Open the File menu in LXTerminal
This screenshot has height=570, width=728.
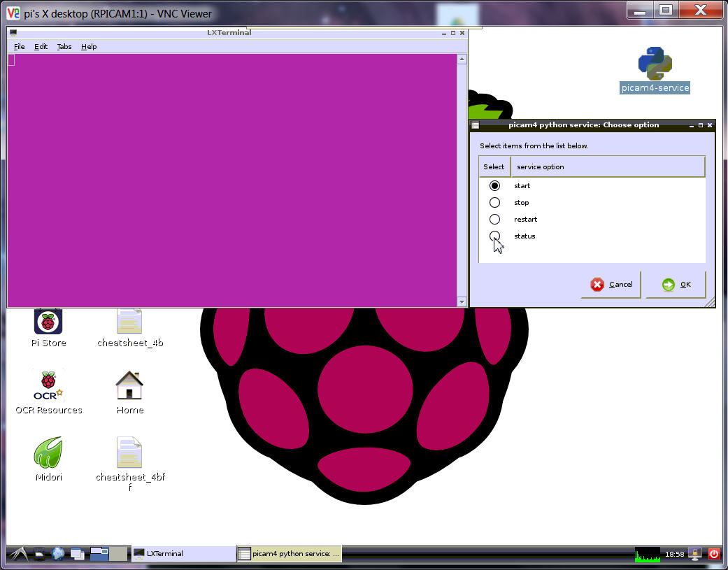(20, 47)
